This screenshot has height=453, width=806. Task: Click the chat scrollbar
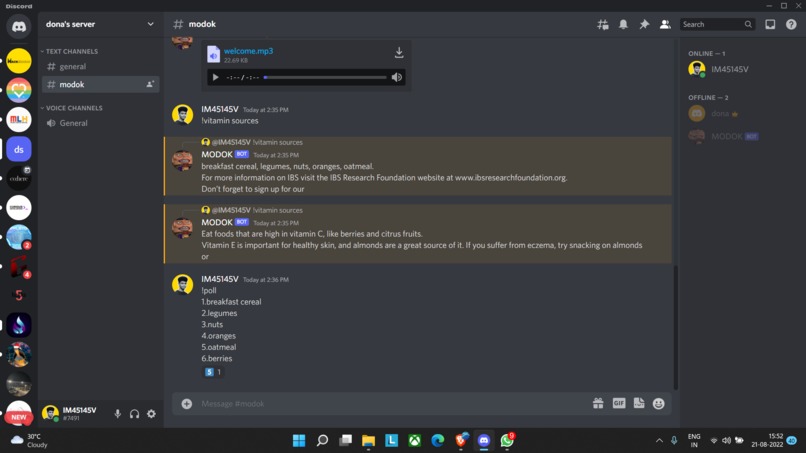(x=675, y=328)
